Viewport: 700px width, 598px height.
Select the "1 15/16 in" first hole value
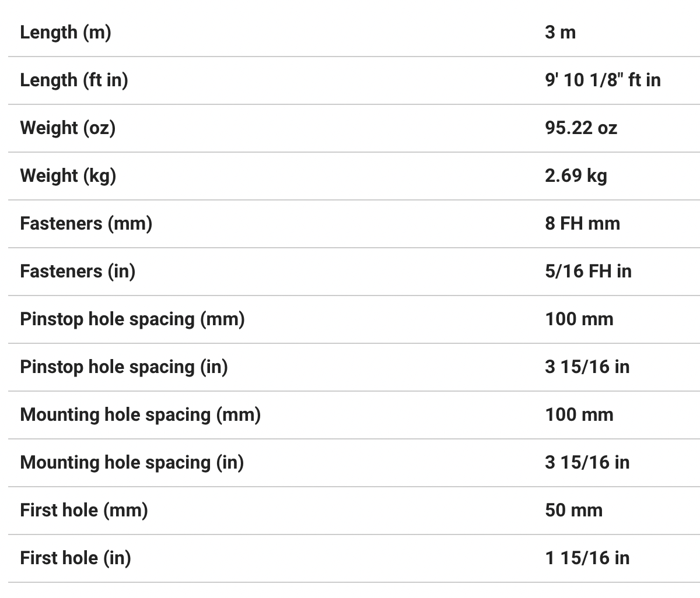click(x=587, y=558)
